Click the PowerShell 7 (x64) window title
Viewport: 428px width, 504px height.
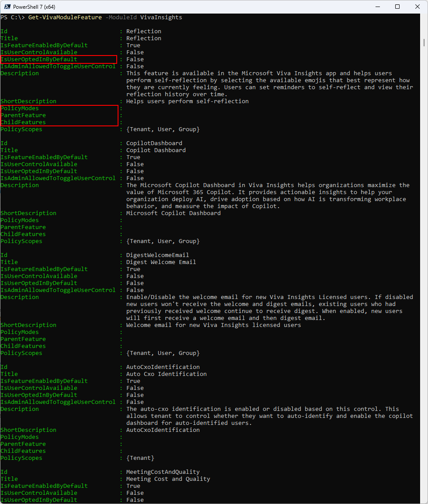[x=34, y=7]
